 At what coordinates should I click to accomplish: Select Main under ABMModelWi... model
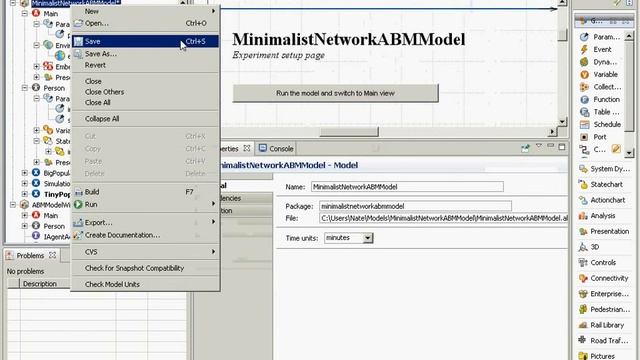(x=46, y=215)
